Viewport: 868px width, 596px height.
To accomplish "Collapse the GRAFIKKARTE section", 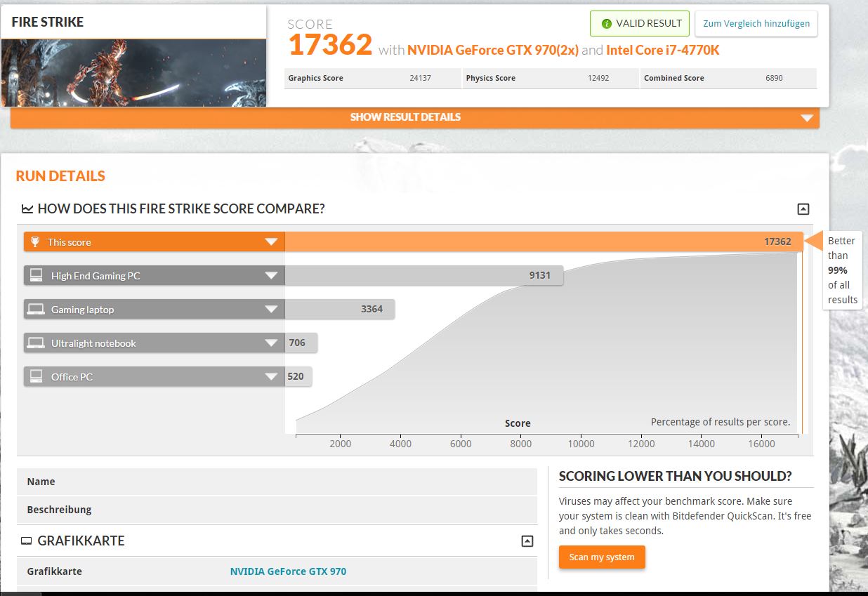I will point(527,541).
